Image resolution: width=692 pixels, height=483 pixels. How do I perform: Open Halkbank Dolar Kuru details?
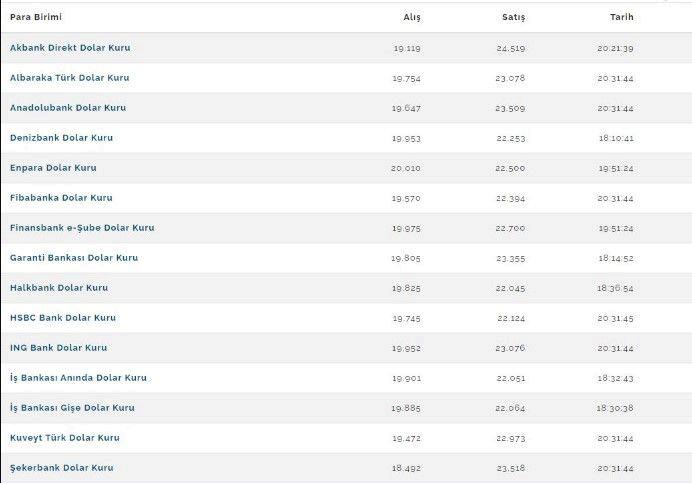pyautogui.click(x=59, y=288)
